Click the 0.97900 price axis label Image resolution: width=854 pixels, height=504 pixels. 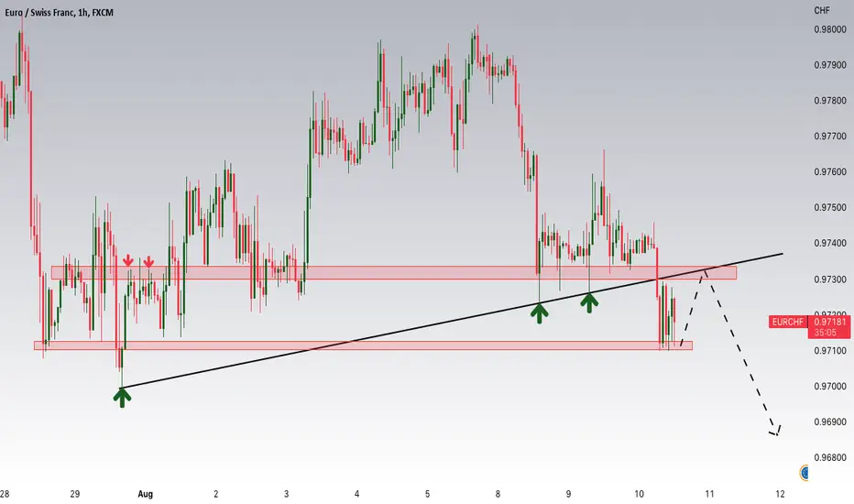tap(830, 65)
